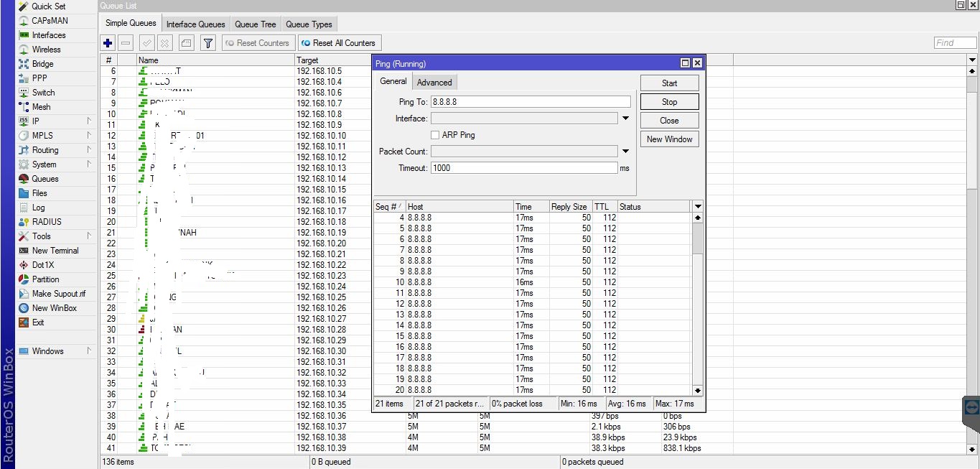The image size is (980, 469).
Task: Open Mesh menu icon
Action: [24, 107]
